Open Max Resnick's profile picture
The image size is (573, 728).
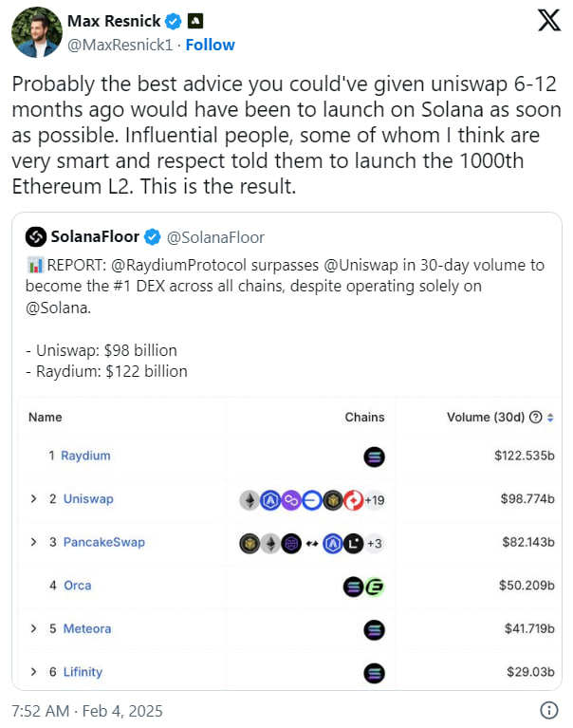36,33
